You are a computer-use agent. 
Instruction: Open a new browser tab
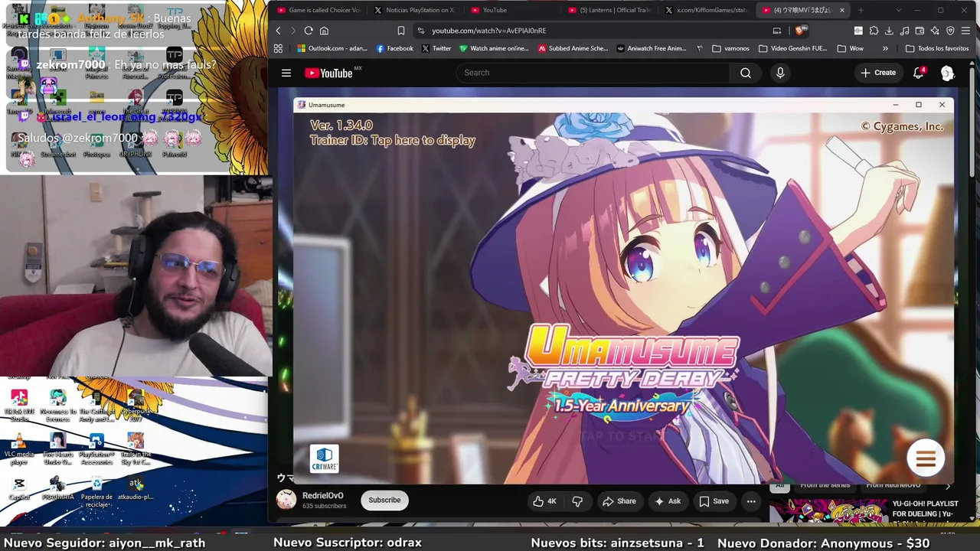pos(861,10)
